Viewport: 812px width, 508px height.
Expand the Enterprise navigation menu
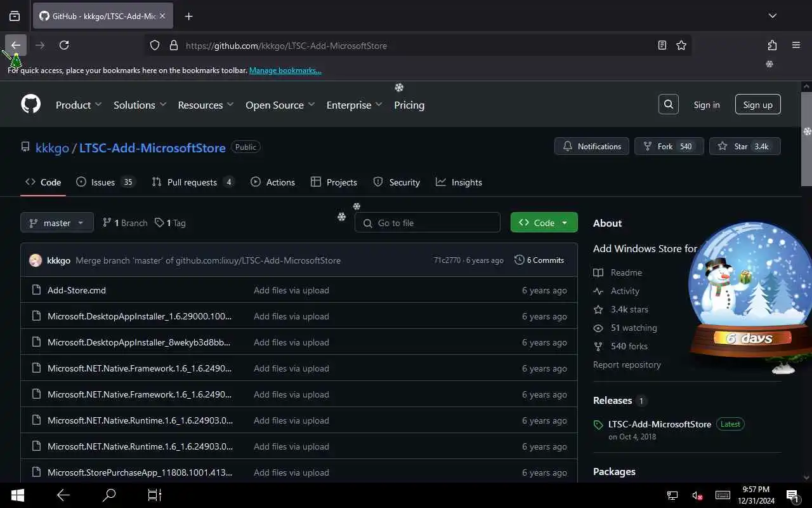(x=355, y=105)
